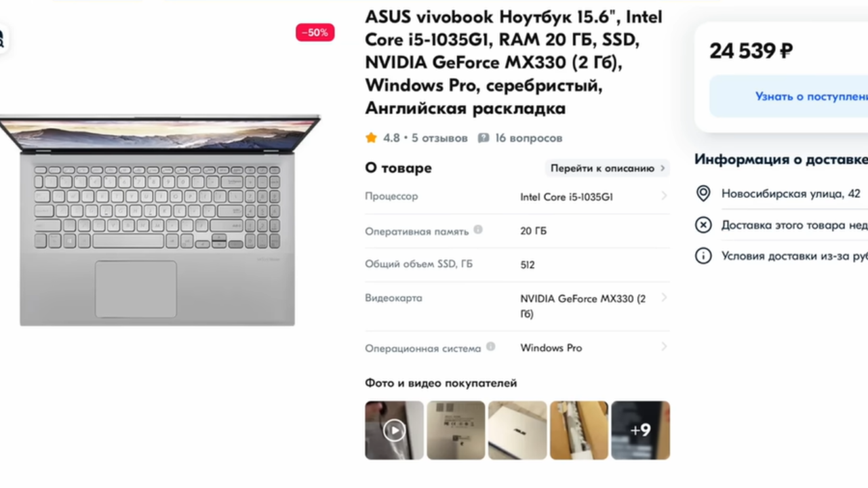The image size is (868, 488).
Task: Click the laptop product image
Action: pyautogui.click(x=159, y=220)
